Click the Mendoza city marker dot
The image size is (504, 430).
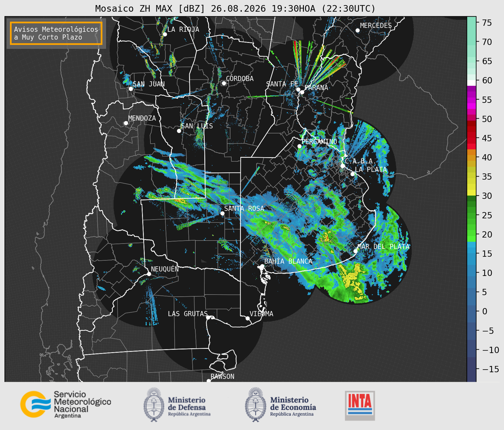click(x=126, y=123)
